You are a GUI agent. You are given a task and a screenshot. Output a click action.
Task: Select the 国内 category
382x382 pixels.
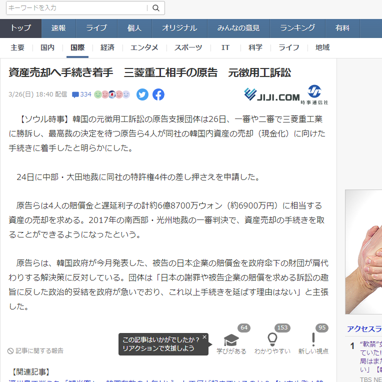click(47, 48)
